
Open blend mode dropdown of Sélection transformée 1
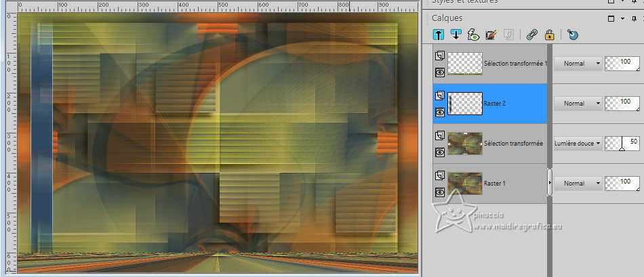pyautogui.click(x=578, y=64)
